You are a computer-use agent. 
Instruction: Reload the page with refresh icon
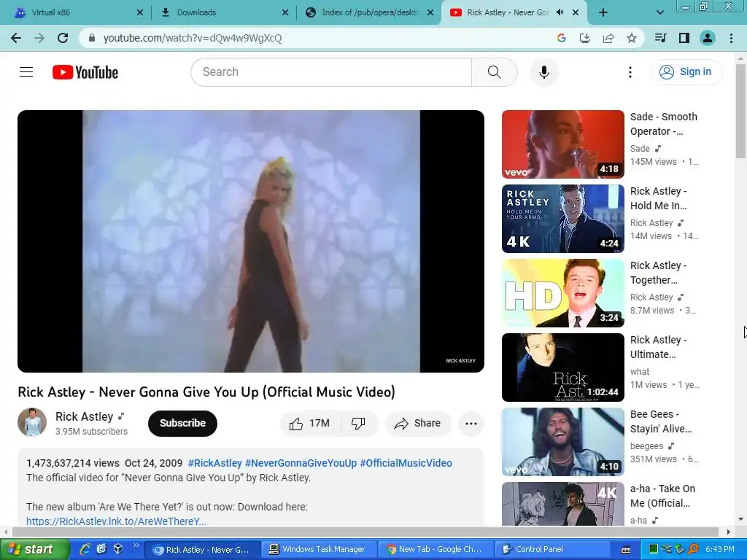pos(63,38)
